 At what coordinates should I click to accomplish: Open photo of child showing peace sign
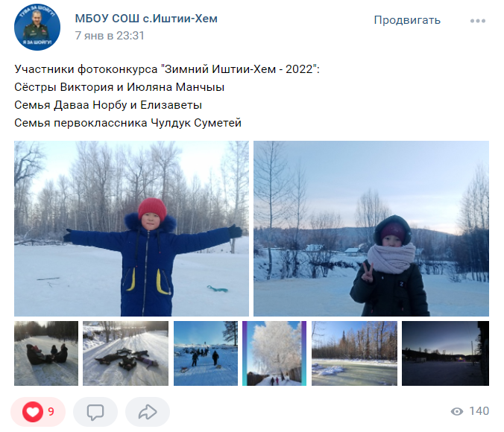371,229
